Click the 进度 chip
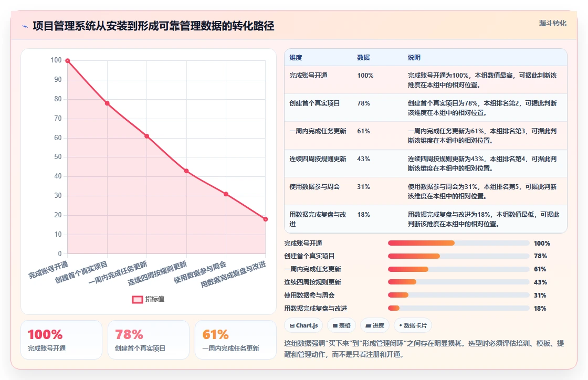Screen dimensions: 588x380 click(x=375, y=325)
